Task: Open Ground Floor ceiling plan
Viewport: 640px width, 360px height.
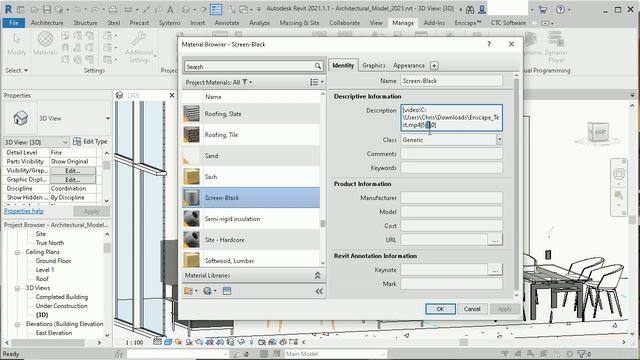Action: click(53, 261)
